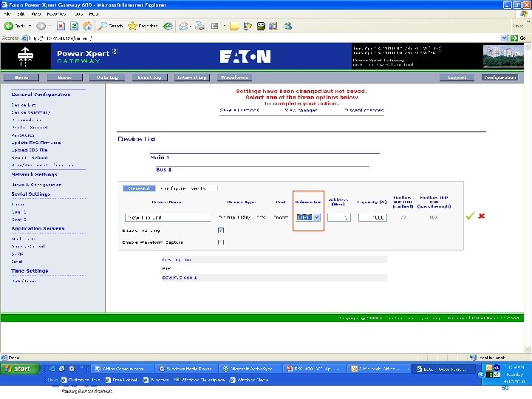The height and width of the screenshot is (399, 532).
Task: Select the Bus 1 row
Action: pos(163,169)
